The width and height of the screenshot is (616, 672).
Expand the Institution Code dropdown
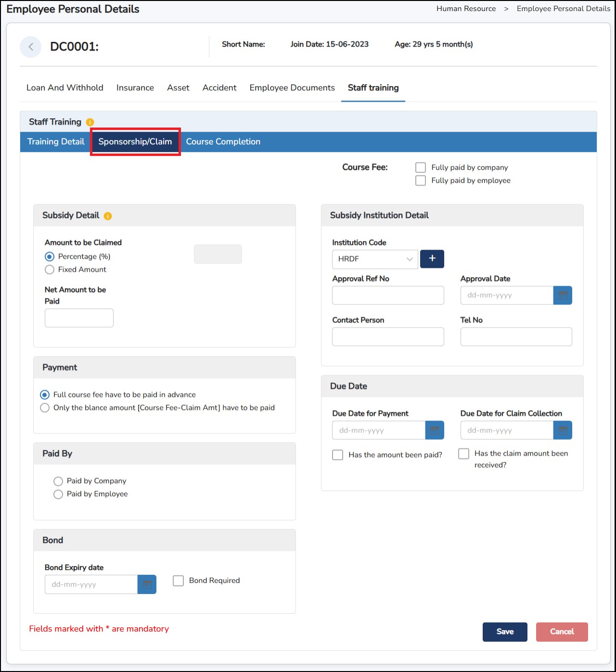click(x=375, y=259)
